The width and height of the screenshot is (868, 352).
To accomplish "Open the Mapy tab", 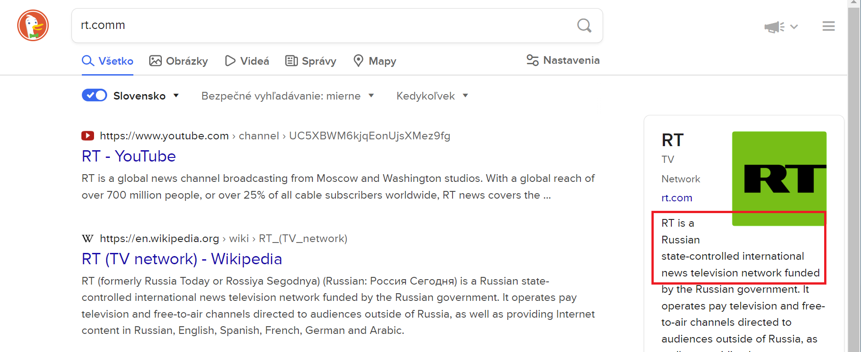I will pyautogui.click(x=375, y=61).
